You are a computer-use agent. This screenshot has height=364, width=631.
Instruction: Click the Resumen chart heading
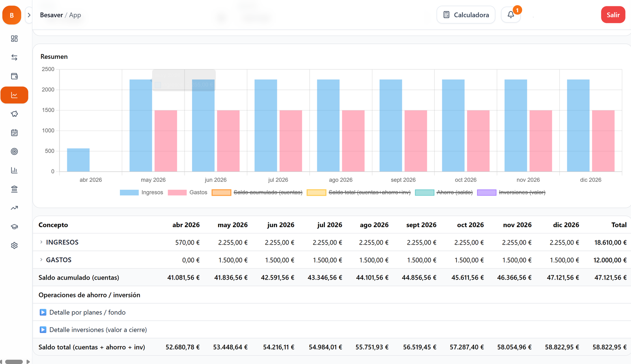54,57
